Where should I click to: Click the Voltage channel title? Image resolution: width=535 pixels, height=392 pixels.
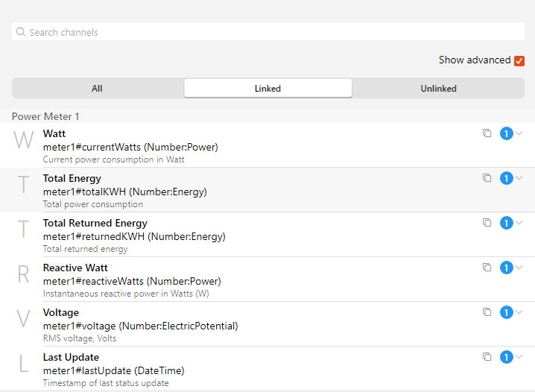(x=60, y=312)
